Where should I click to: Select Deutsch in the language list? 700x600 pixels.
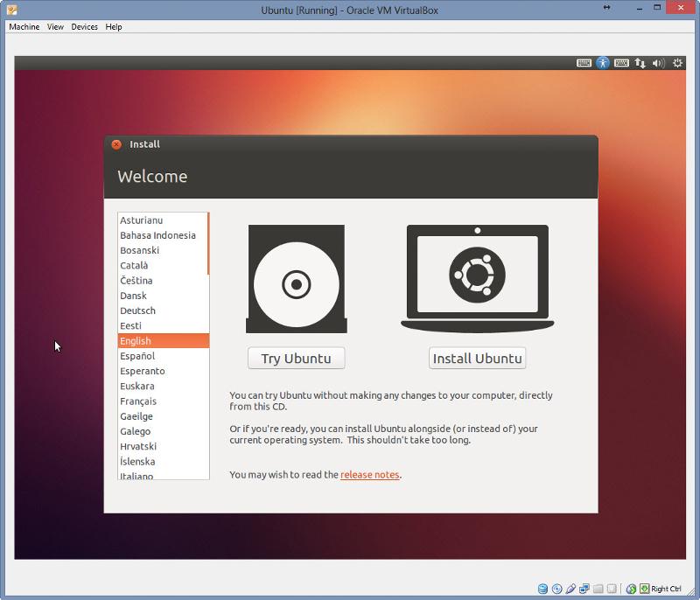coord(163,310)
